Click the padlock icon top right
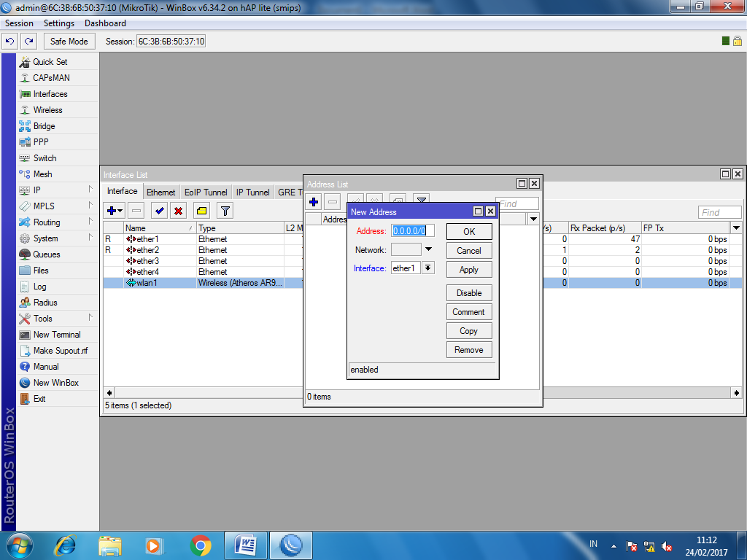 pyautogui.click(x=738, y=41)
